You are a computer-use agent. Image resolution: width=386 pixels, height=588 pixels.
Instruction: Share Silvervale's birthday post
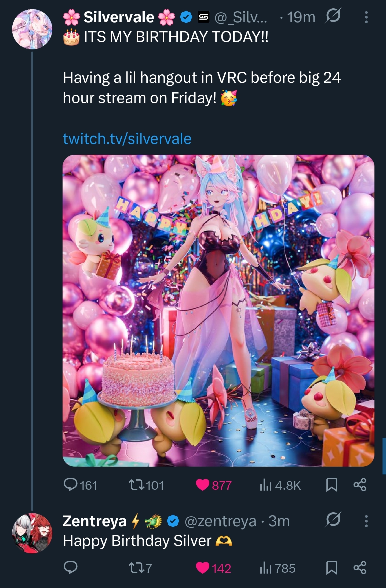(x=360, y=485)
